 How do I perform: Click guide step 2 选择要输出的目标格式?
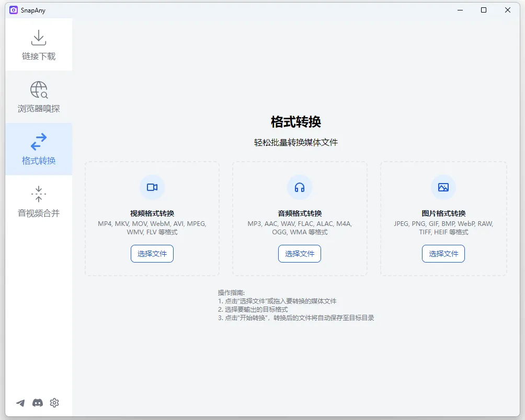coord(253,310)
